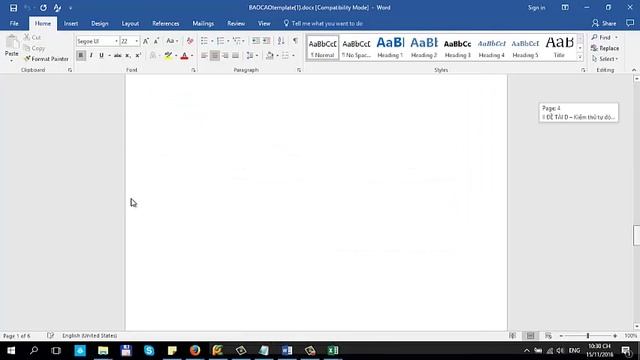This screenshot has height=360, width=640.
Task: Open Excel from the taskbar
Action: pyautogui.click(x=333, y=350)
